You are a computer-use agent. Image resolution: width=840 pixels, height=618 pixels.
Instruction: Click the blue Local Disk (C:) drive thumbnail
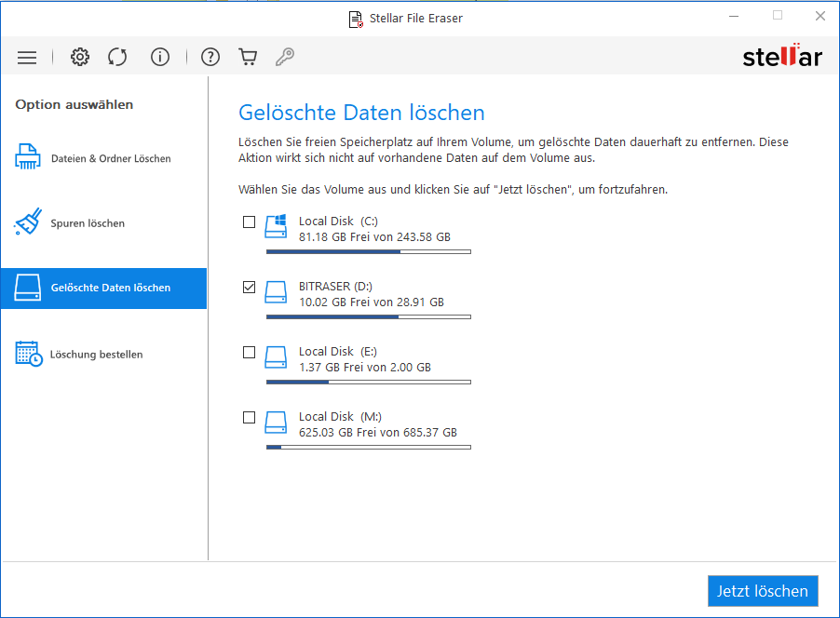pyautogui.click(x=276, y=226)
